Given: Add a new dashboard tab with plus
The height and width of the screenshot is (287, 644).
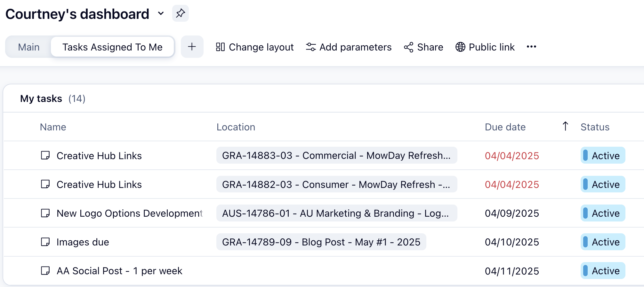Looking at the screenshot, I should pyautogui.click(x=192, y=47).
